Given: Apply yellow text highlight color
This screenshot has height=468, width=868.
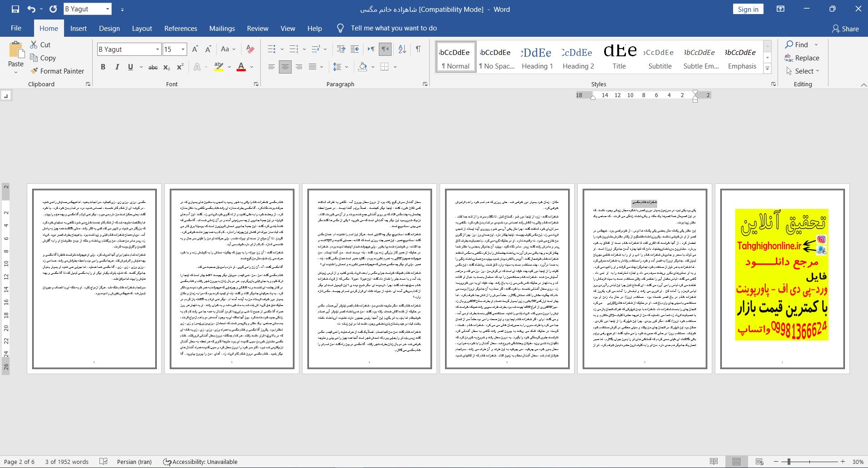Looking at the screenshot, I should pos(219,67).
